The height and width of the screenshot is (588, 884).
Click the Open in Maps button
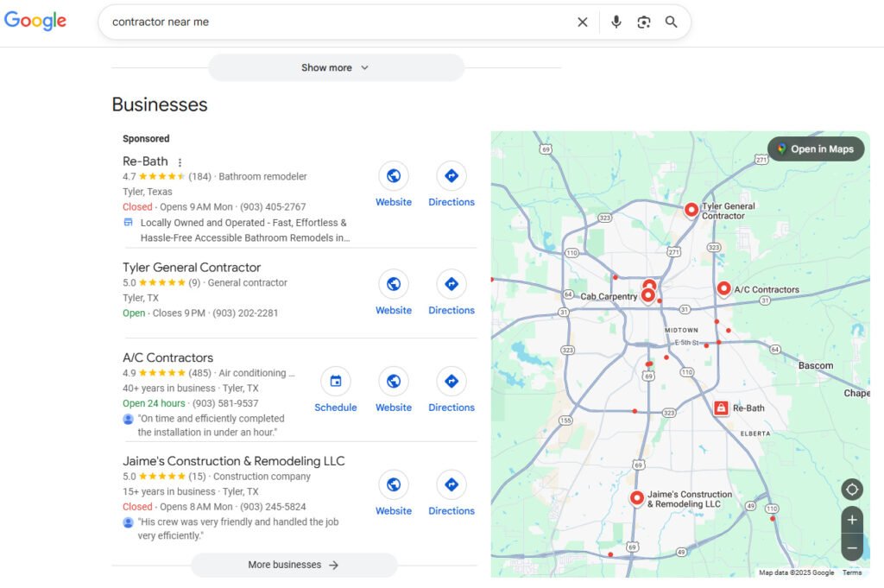click(x=815, y=149)
